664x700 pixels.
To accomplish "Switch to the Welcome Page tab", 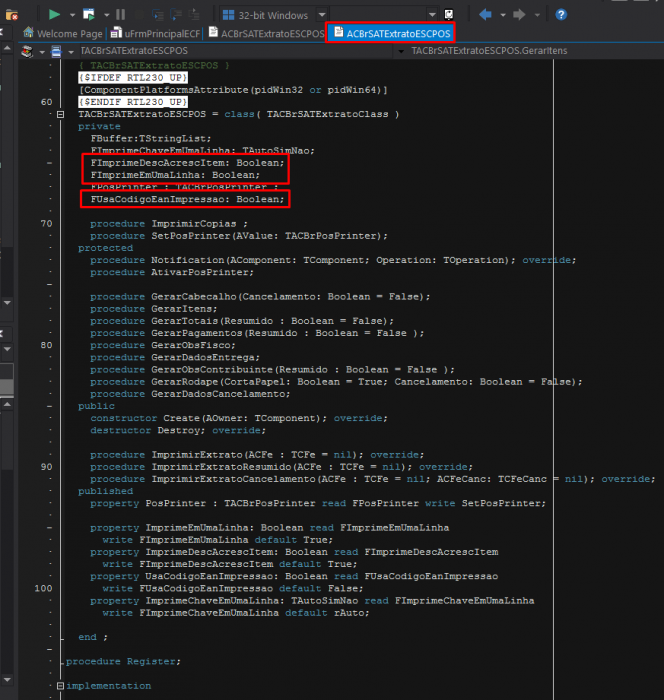I will pos(63,33).
